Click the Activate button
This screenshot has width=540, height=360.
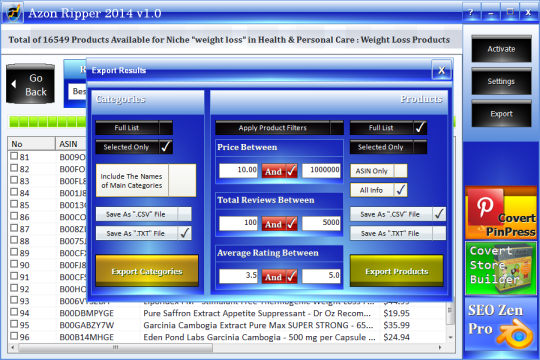(501, 49)
